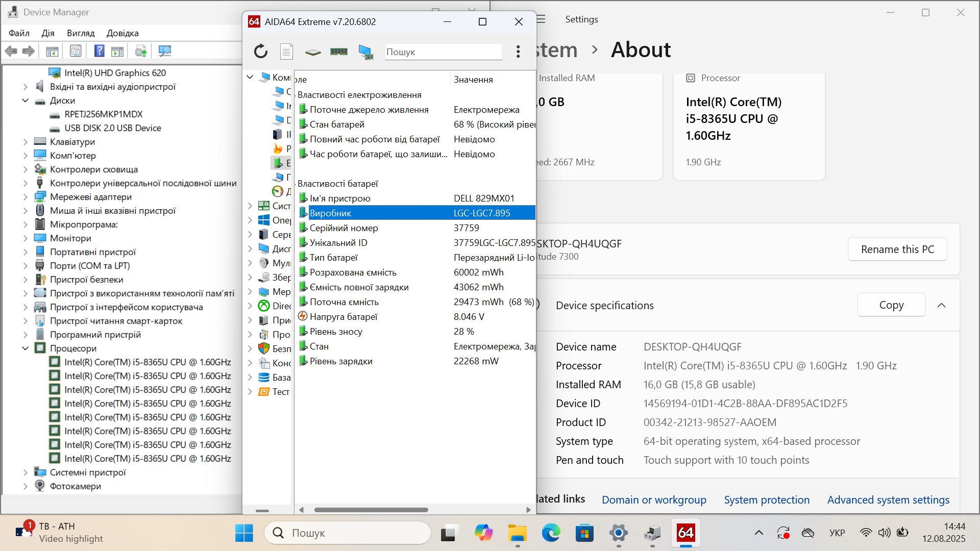The image size is (980, 551).
Task: Open the AIDA64 three-dot options menu
Action: (518, 52)
